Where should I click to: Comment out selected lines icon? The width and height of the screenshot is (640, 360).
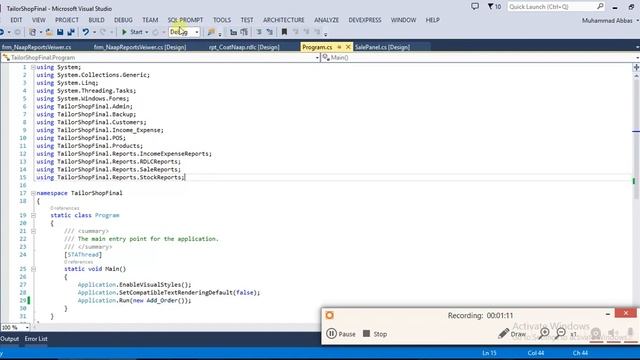click(259, 32)
